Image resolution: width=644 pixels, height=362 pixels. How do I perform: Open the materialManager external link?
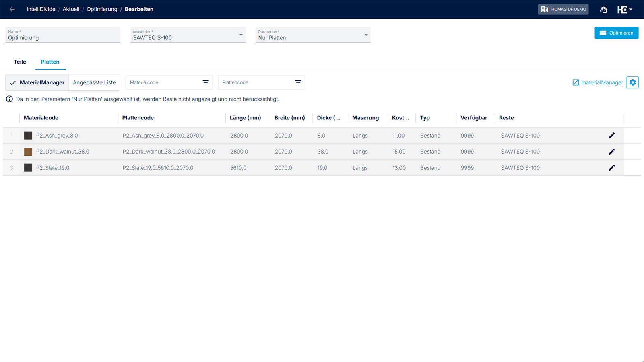pyautogui.click(x=598, y=82)
